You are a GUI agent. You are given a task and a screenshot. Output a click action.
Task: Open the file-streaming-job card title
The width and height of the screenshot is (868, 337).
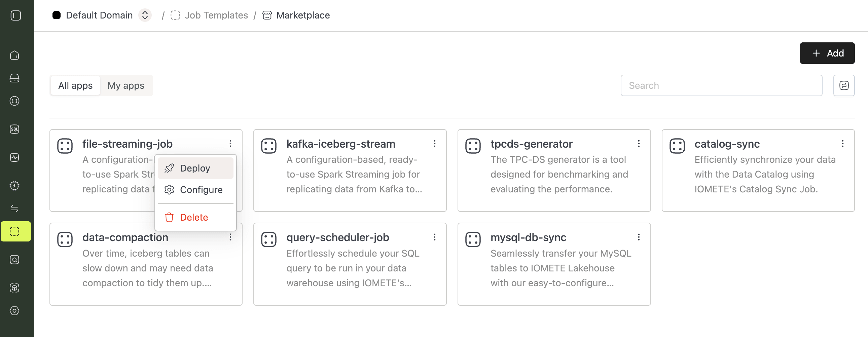[128, 144]
